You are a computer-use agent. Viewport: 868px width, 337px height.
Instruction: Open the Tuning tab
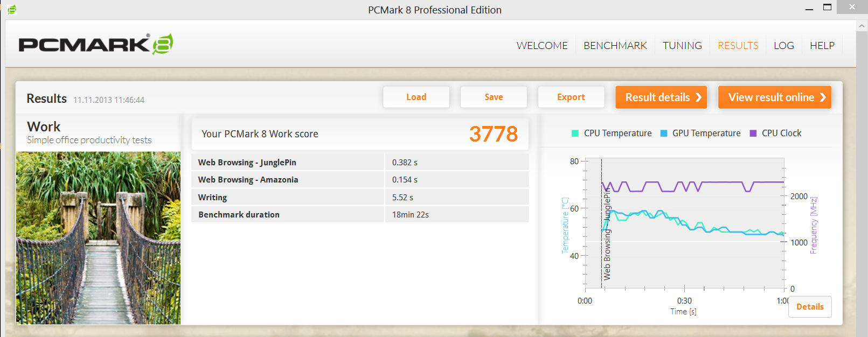coord(682,46)
